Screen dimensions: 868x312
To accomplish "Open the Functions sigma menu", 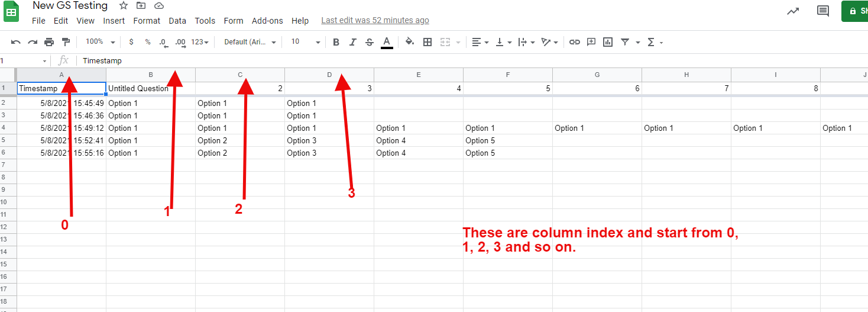I will coord(655,42).
